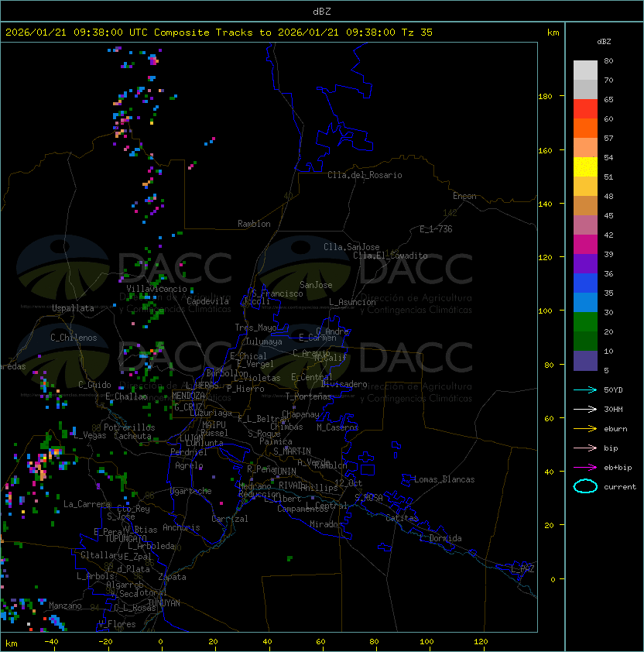This screenshot has height=652, width=644.
Task: Select the yellow eburn arrow symbol
Action: 585,428
